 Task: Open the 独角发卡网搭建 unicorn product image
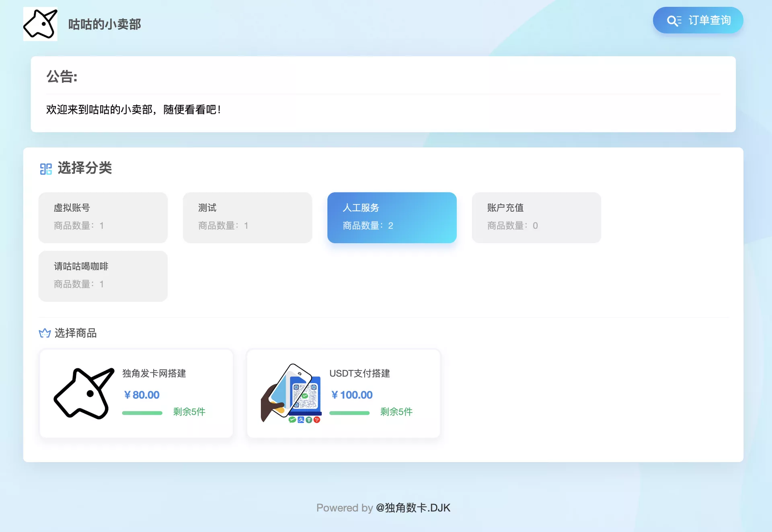click(84, 393)
